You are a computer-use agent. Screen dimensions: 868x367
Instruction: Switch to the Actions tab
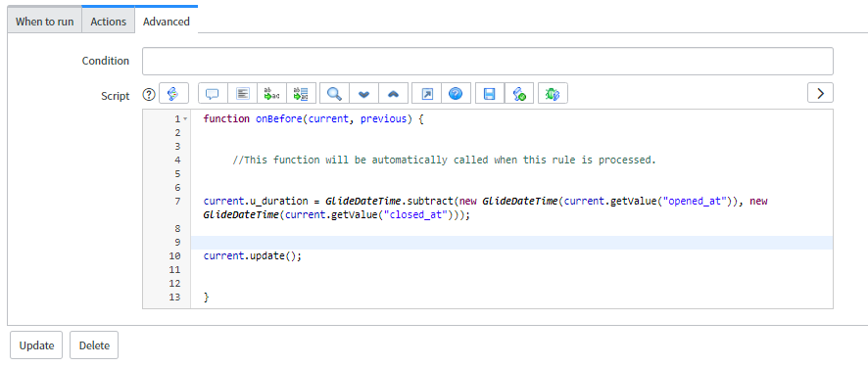pyautogui.click(x=109, y=22)
